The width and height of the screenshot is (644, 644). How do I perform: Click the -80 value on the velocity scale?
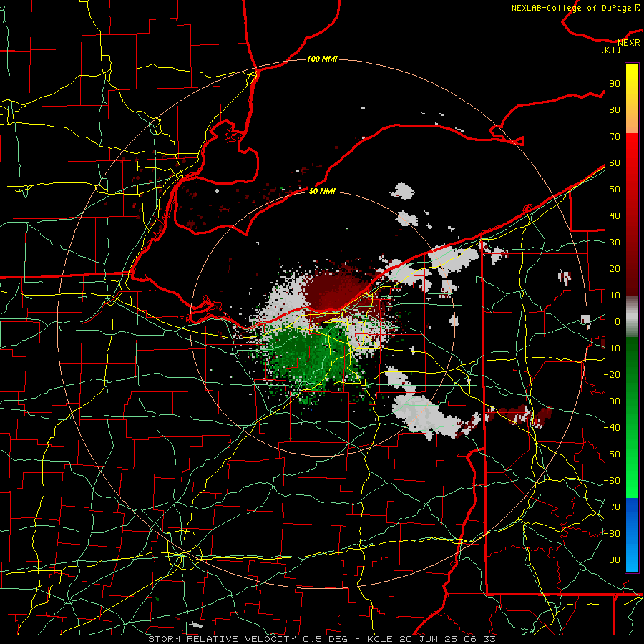pyautogui.click(x=612, y=534)
